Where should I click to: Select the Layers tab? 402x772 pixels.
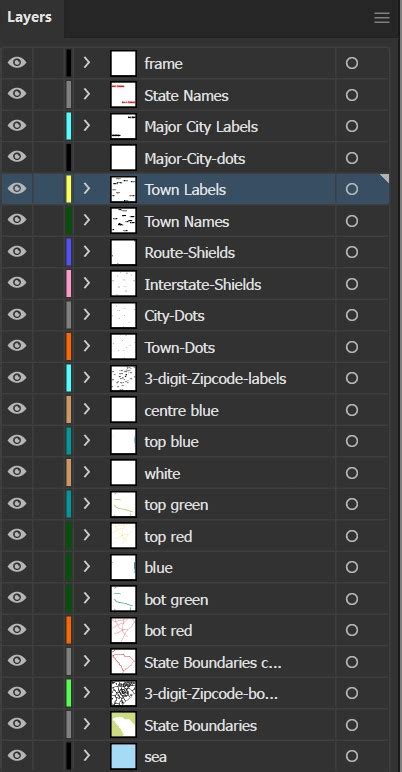click(x=30, y=18)
